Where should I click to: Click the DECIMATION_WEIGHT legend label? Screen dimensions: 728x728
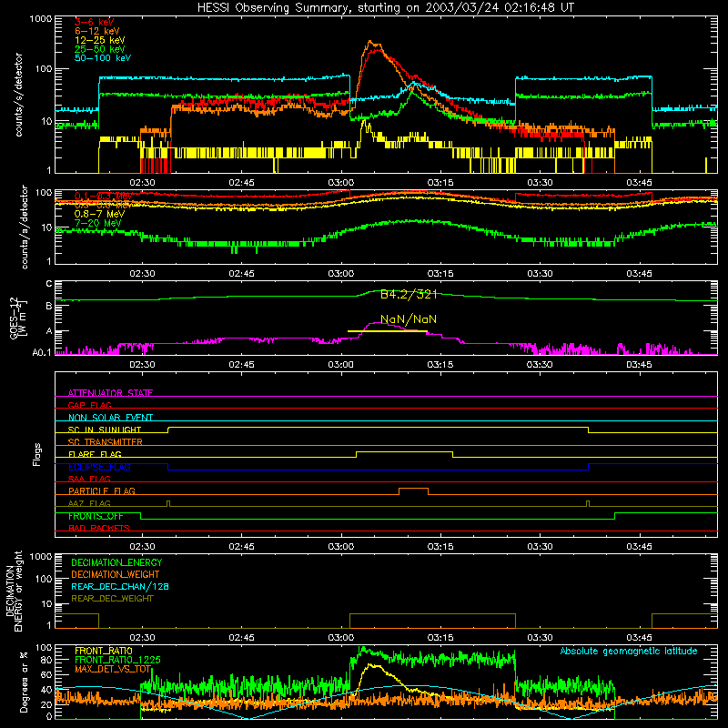116,574
